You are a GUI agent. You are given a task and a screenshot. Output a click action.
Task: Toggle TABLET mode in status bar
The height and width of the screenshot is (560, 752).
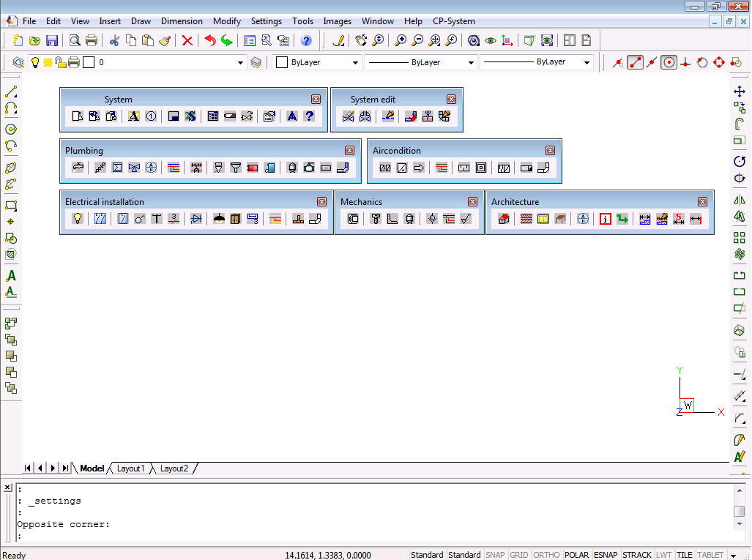pyautogui.click(x=710, y=555)
